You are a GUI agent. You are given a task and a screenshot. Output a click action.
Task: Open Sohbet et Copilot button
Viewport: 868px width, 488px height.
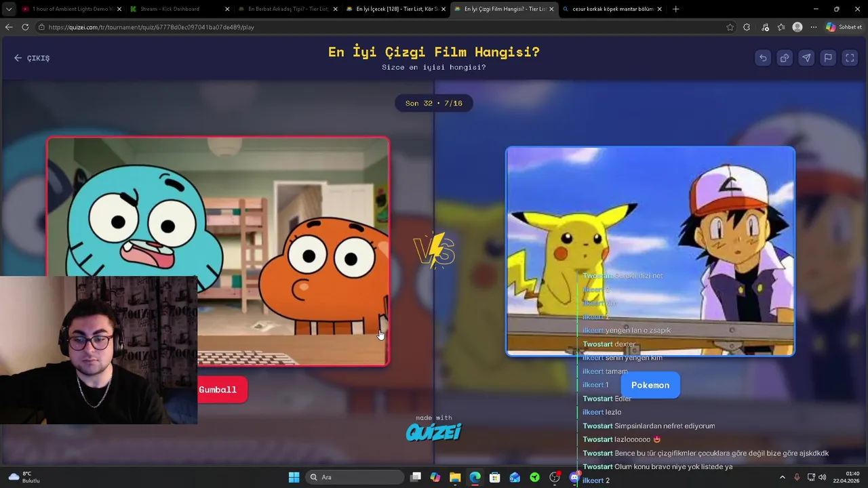click(x=844, y=27)
